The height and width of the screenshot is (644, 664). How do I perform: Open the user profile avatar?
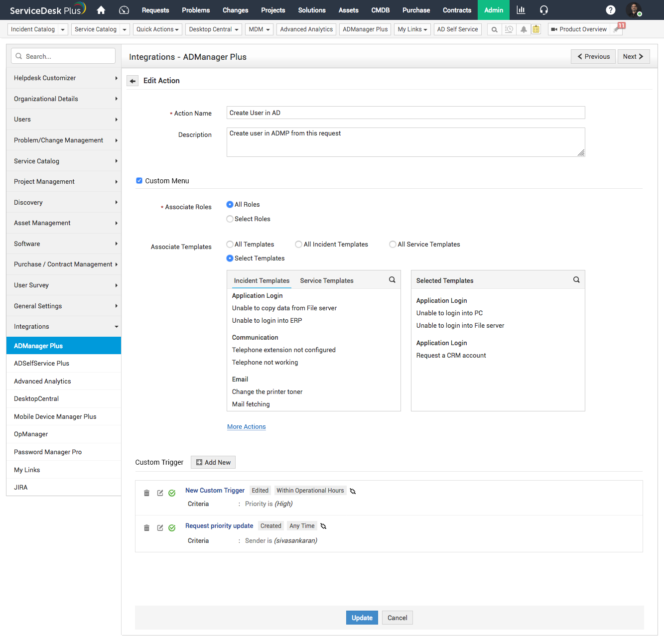point(634,9)
